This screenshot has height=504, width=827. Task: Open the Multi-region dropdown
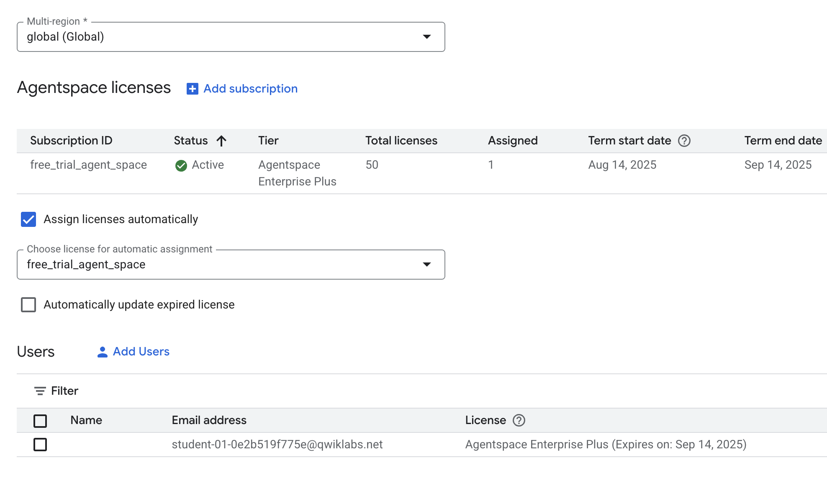[x=231, y=37]
